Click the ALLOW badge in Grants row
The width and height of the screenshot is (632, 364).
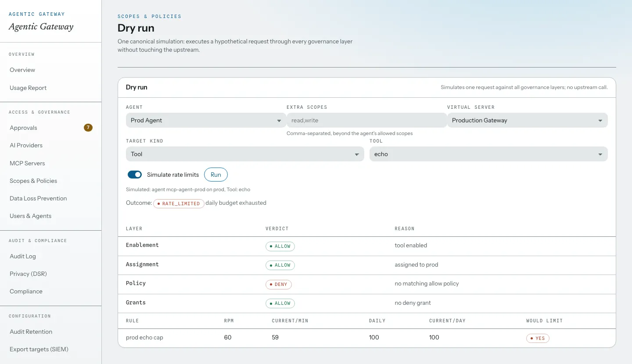280,303
